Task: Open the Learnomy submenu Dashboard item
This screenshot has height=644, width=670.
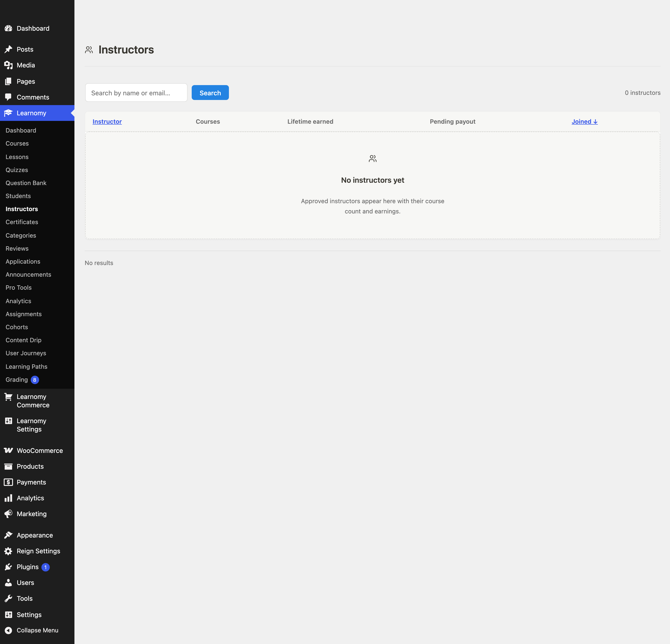Action: [21, 130]
